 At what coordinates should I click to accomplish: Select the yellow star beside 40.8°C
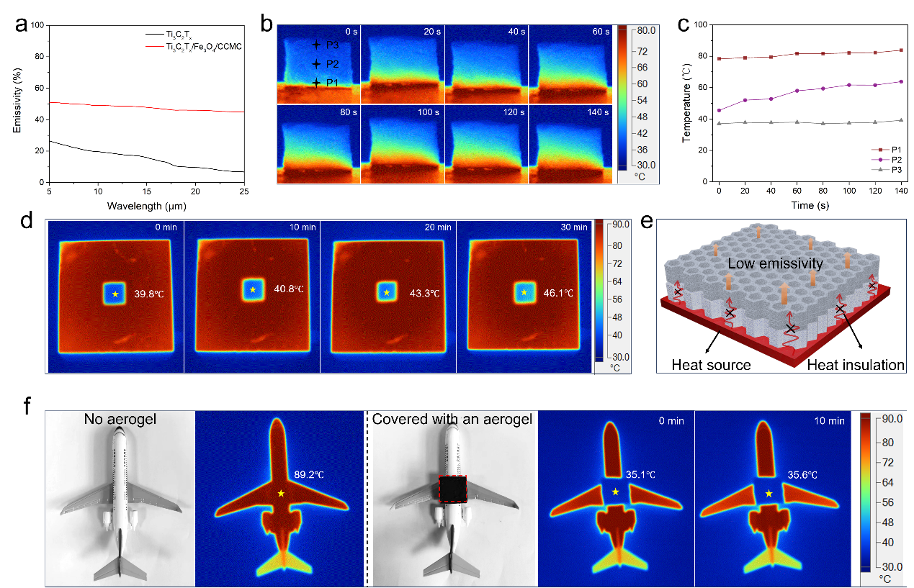pyautogui.click(x=252, y=291)
